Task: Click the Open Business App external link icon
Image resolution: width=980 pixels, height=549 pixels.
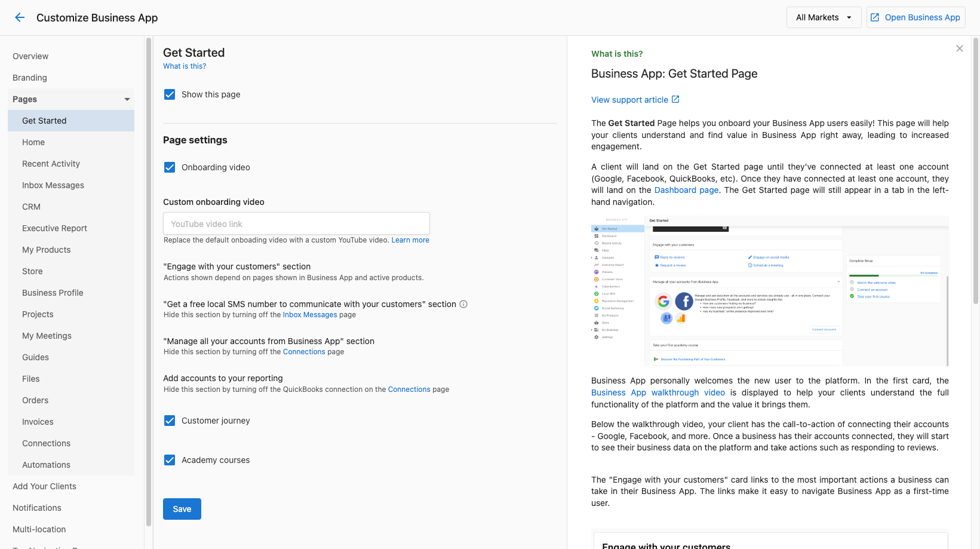Action: [875, 17]
